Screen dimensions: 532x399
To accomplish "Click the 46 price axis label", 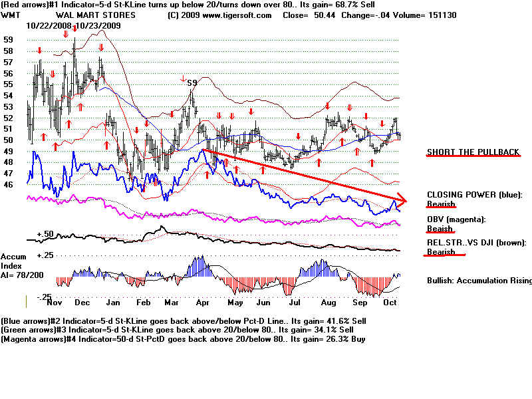I will coord(8,184).
